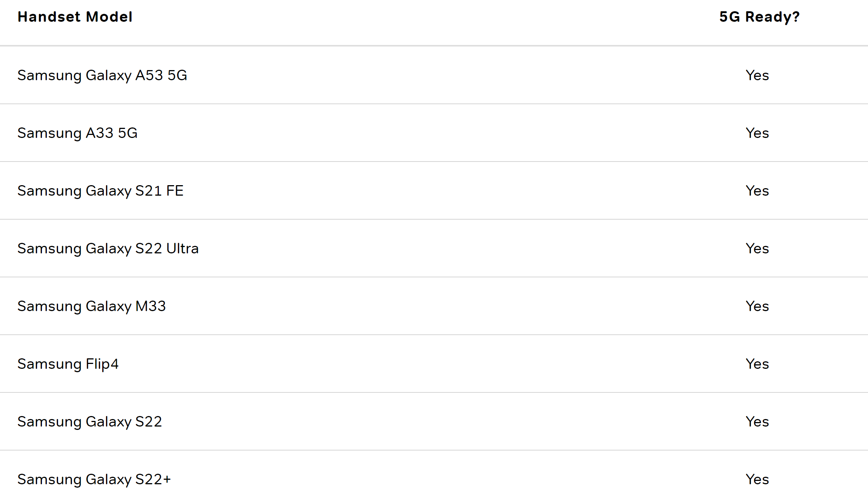This screenshot has height=503, width=868.
Task: Click Yes beside Samsung Galaxy S22+
Action: pos(757,479)
